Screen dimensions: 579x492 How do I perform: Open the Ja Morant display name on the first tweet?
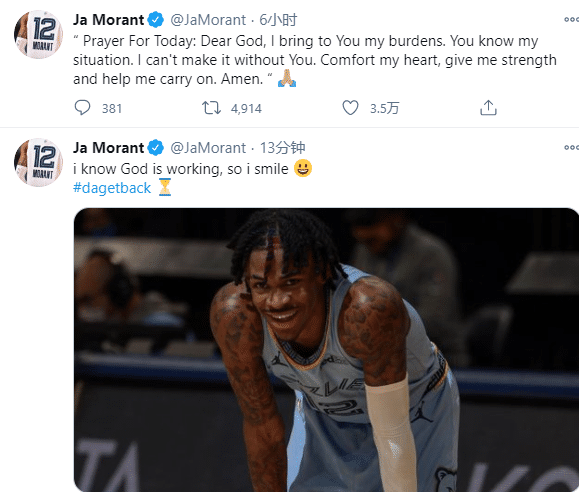click(x=108, y=20)
